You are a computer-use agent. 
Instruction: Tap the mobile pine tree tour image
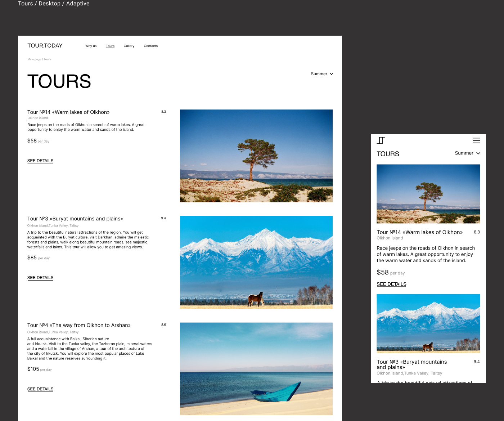(428, 194)
